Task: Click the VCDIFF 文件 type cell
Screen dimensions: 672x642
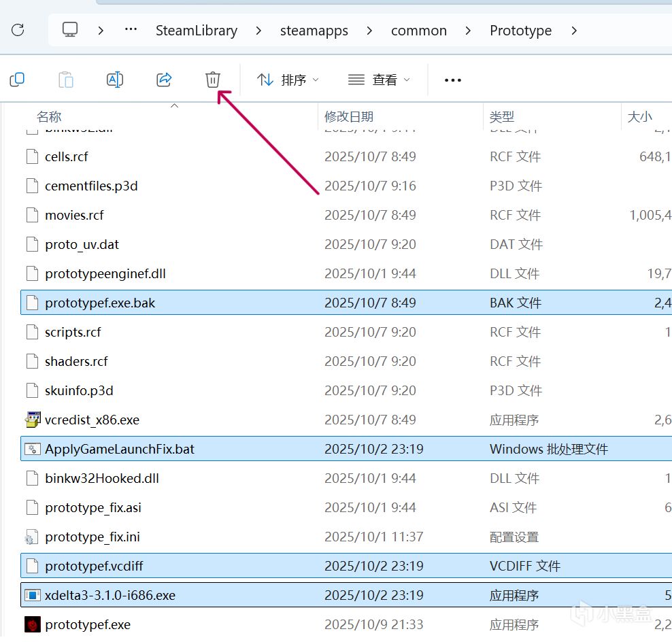Action: coord(525,566)
